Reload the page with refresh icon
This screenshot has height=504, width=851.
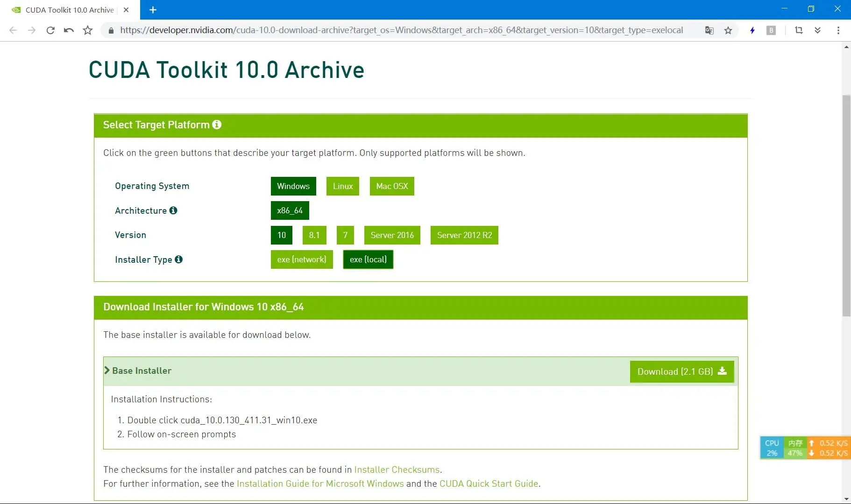pos(50,30)
